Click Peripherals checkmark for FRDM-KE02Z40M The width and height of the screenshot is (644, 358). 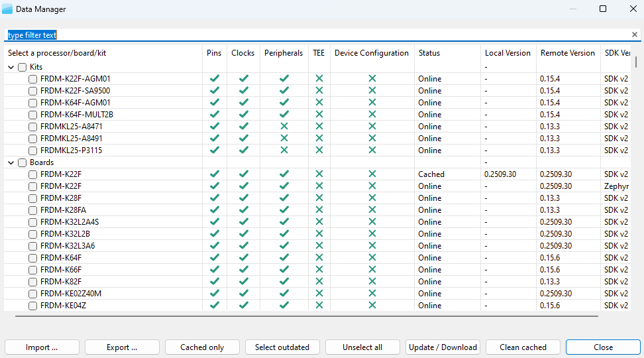coord(284,294)
